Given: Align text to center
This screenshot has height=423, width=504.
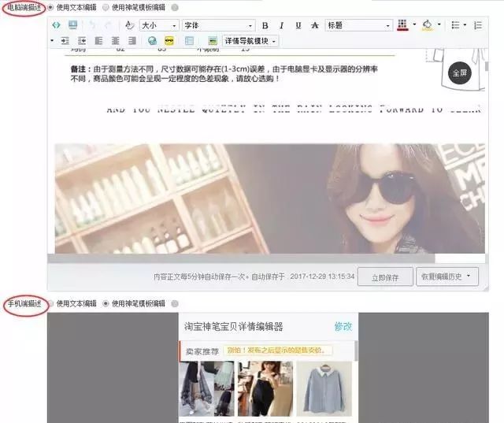Looking at the screenshot, I should [114, 40].
